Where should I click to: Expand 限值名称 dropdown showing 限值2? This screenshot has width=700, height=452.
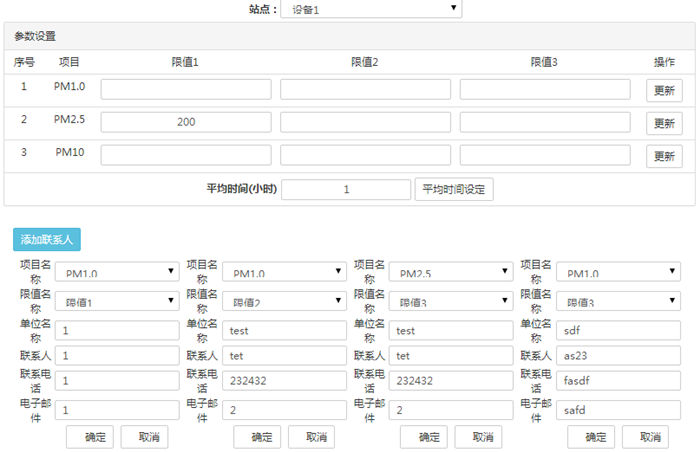click(283, 301)
